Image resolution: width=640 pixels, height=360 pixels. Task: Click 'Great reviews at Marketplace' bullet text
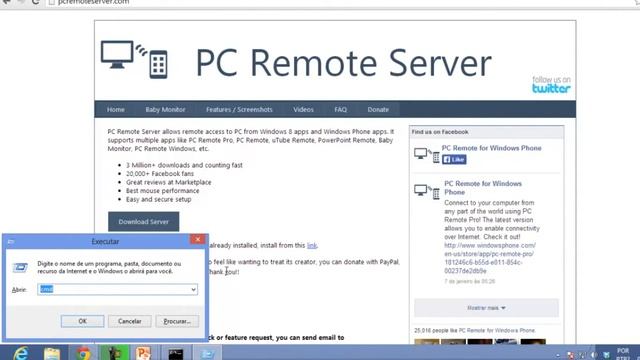pyautogui.click(x=169, y=182)
